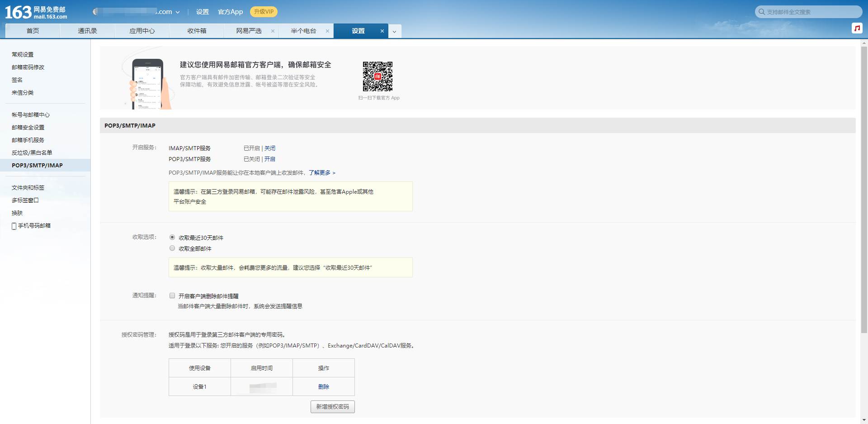Viewport: 868px width, 424px height.
Task: Enable 开启客户端删除邮件提醒 checkbox
Action: pos(172,295)
